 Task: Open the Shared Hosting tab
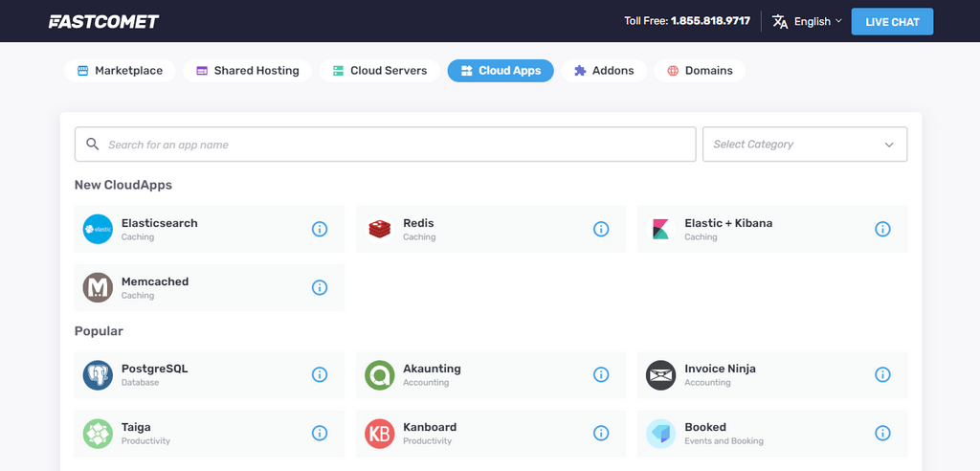click(x=247, y=71)
